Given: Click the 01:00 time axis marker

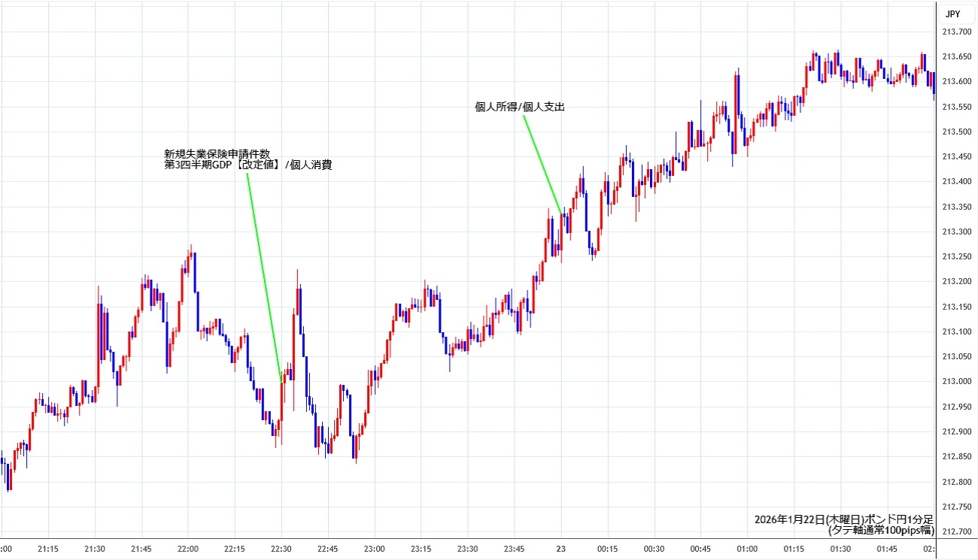Looking at the screenshot, I should point(747,549).
